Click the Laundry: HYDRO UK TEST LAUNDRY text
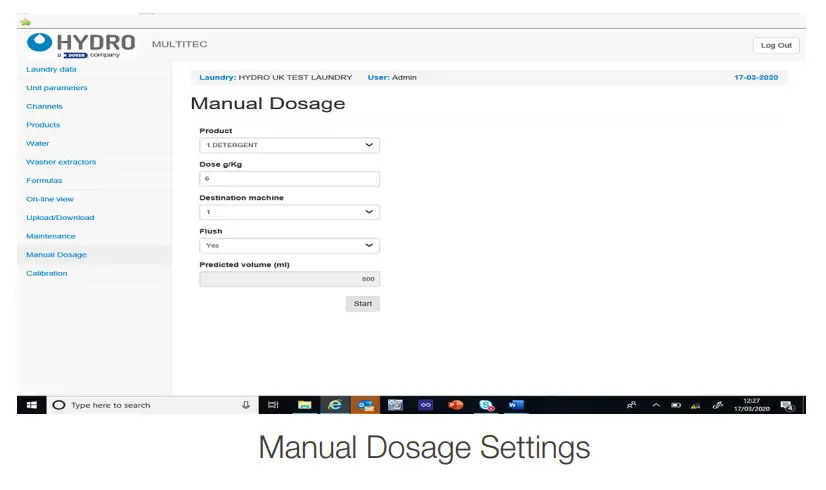 (276, 77)
